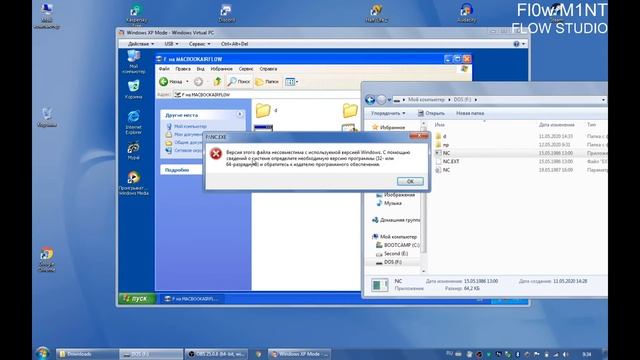
Task: Open Discord shortcut on host desktop
Action: click(226, 13)
